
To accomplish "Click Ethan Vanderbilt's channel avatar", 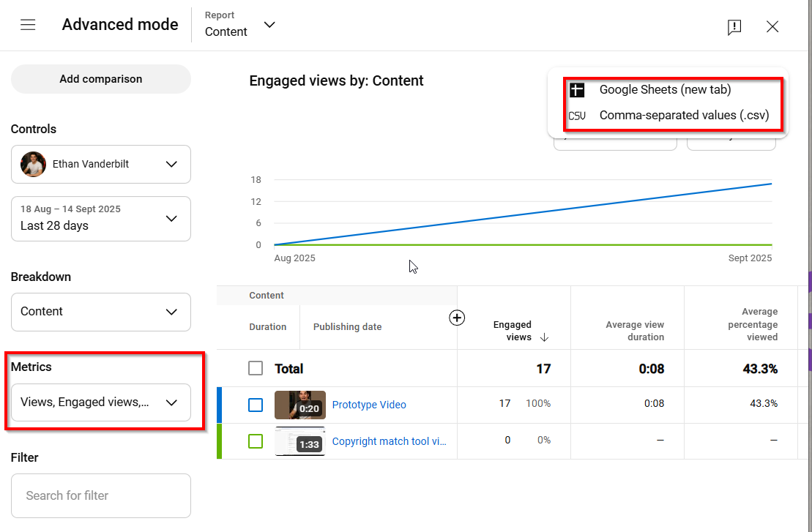I will point(32,164).
